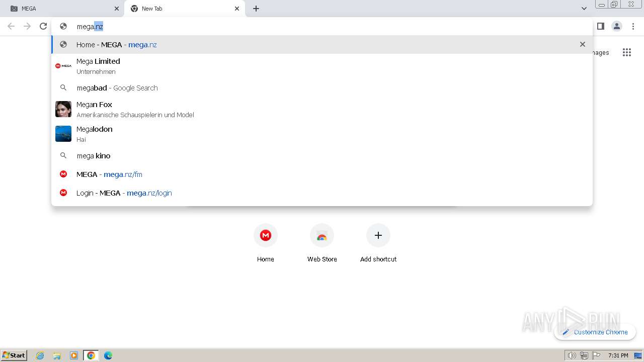
Task: Open the Chrome profile avatar
Action: click(x=617, y=26)
